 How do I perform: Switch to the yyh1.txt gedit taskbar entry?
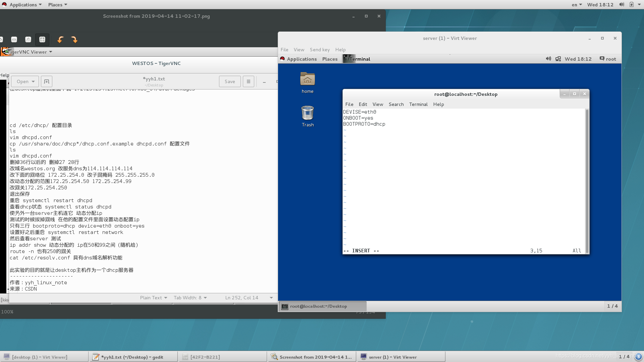click(x=132, y=357)
